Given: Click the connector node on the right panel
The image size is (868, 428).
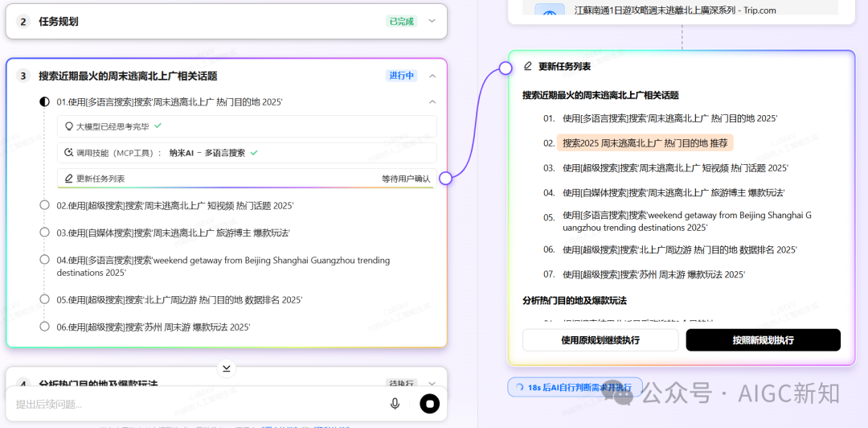Looking at the screenshot, I should [506, 68].
